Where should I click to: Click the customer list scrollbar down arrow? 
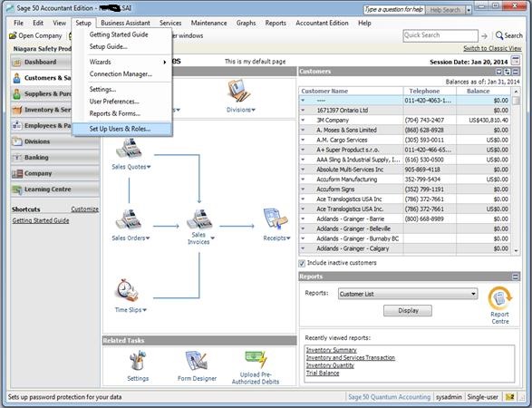tap(516, 251)
